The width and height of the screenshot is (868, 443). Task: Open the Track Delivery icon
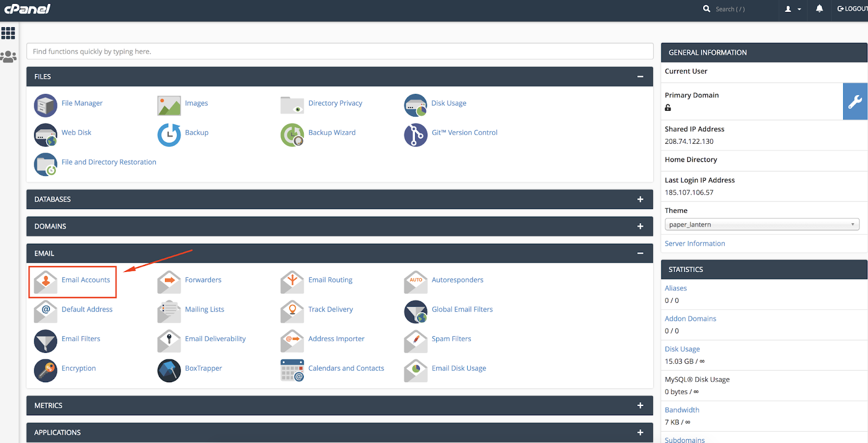[x=292, y=312]
